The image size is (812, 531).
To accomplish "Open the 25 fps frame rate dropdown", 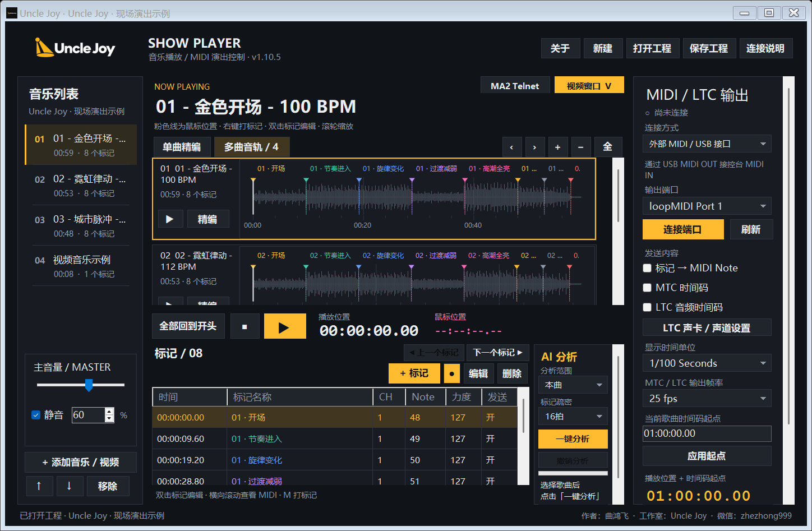I will pos(707,399).
